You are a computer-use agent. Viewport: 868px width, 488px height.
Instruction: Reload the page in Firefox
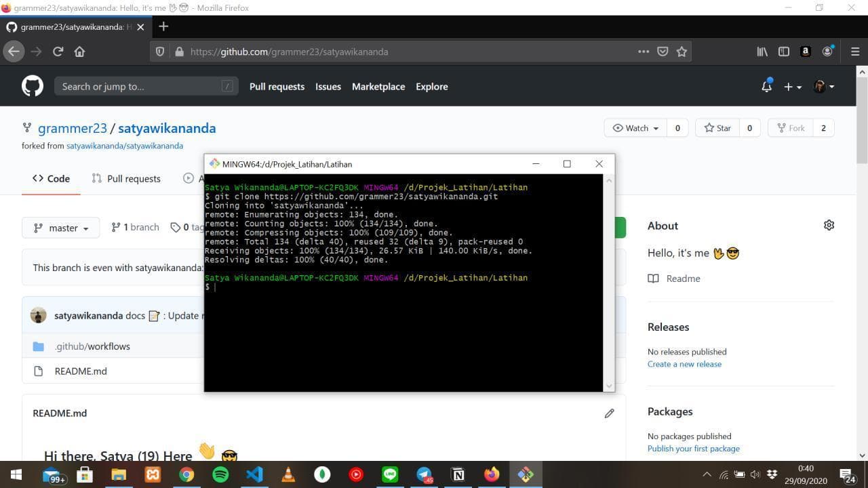[x=58, y=52]
